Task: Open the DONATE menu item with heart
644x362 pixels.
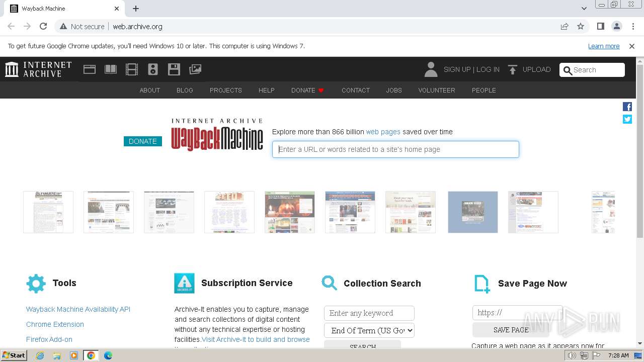Action: [x=307, y=90]
